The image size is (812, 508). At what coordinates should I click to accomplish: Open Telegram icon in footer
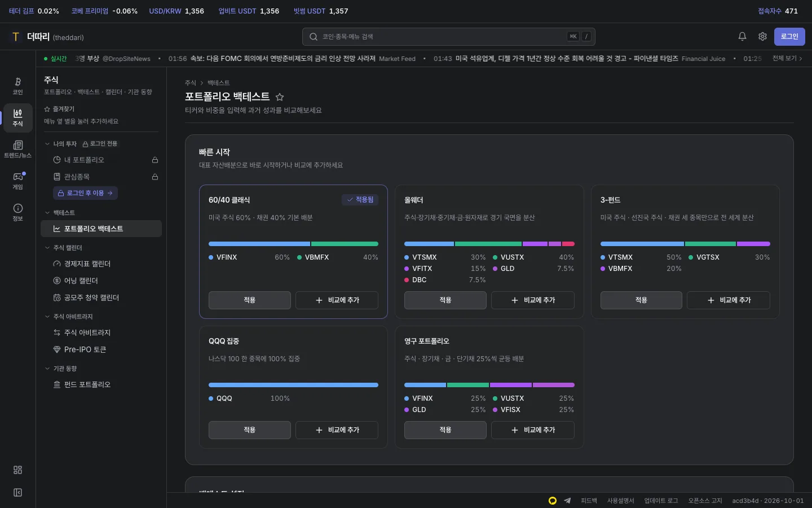(x=567, y=501)
